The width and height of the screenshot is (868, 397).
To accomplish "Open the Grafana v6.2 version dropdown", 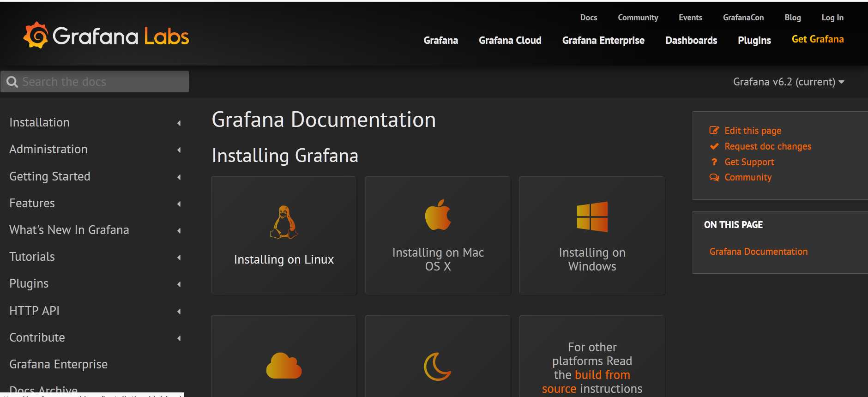I will coord(789,82).
